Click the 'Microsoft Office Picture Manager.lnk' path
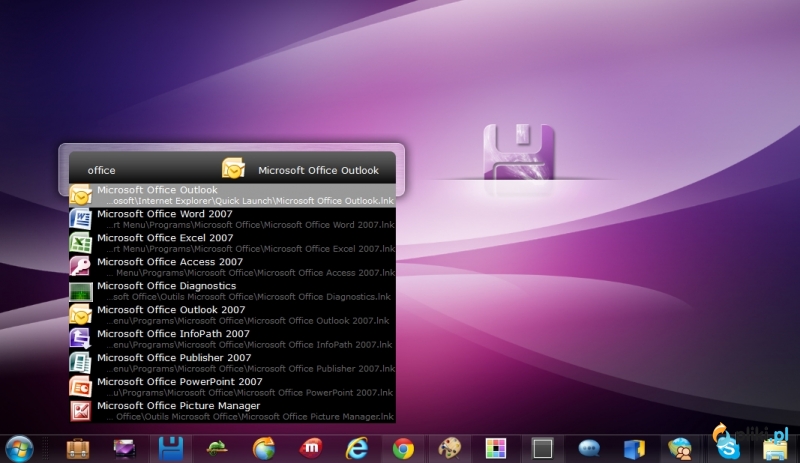The image size is (800, 463). pyautogui.click(x=250, y=417)
